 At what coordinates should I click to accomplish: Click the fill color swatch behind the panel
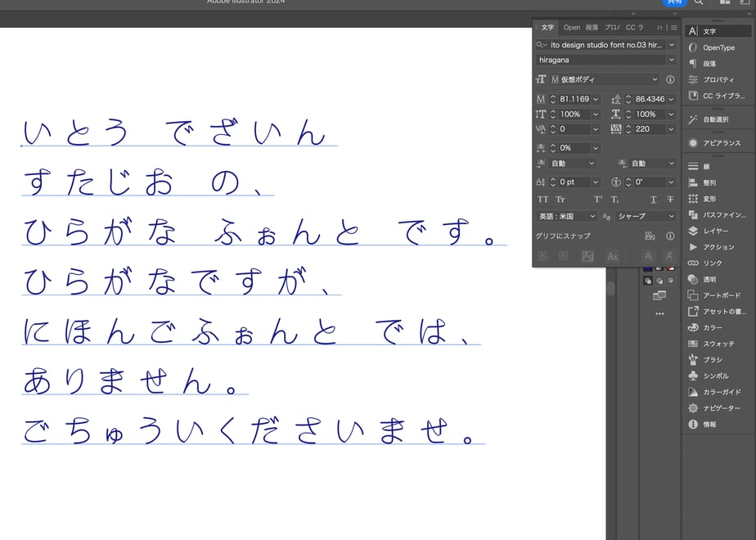pos(648,268)
